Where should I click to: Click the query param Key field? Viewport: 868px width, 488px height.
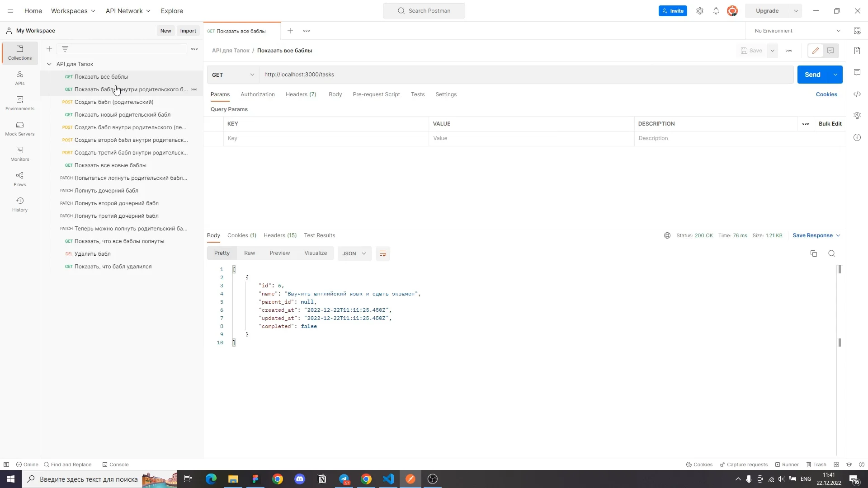[x=326, y=138]
